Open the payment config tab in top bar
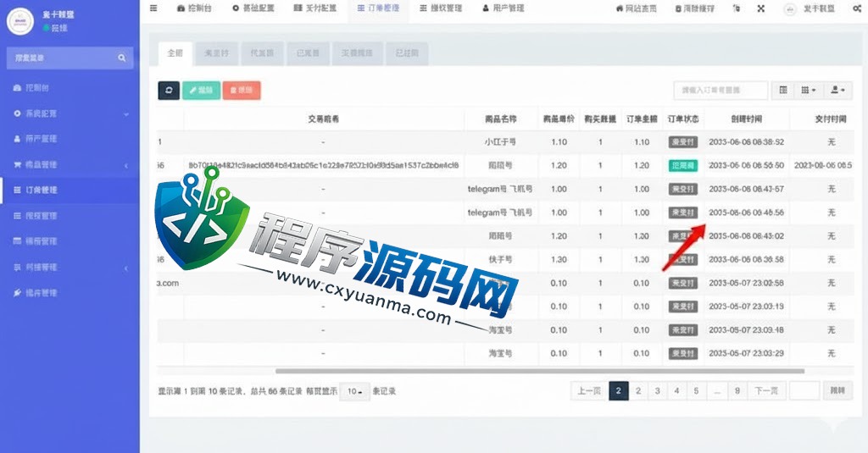This screenshot has width=868, height=453. [x=315, y=8]
